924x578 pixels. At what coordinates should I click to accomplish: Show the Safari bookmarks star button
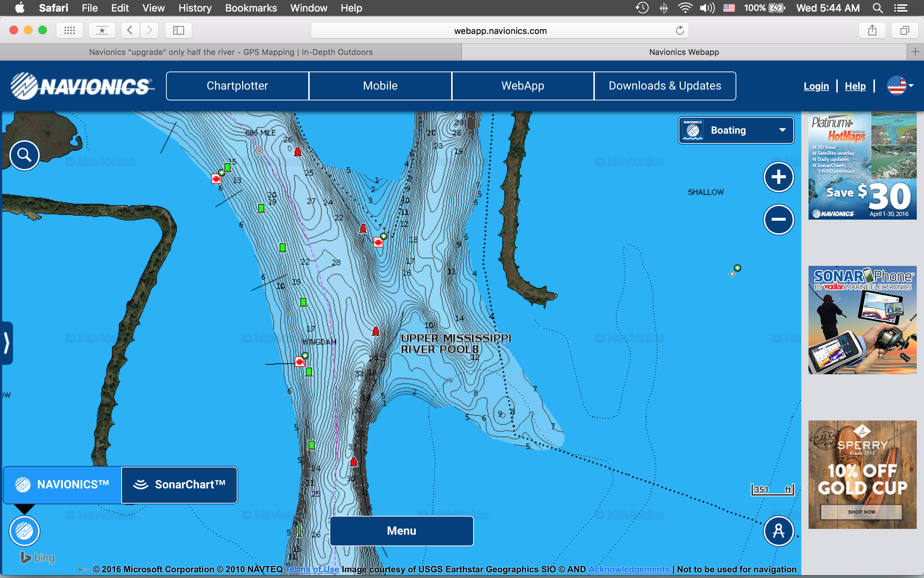pyautogui.click(x=102, y=30)
